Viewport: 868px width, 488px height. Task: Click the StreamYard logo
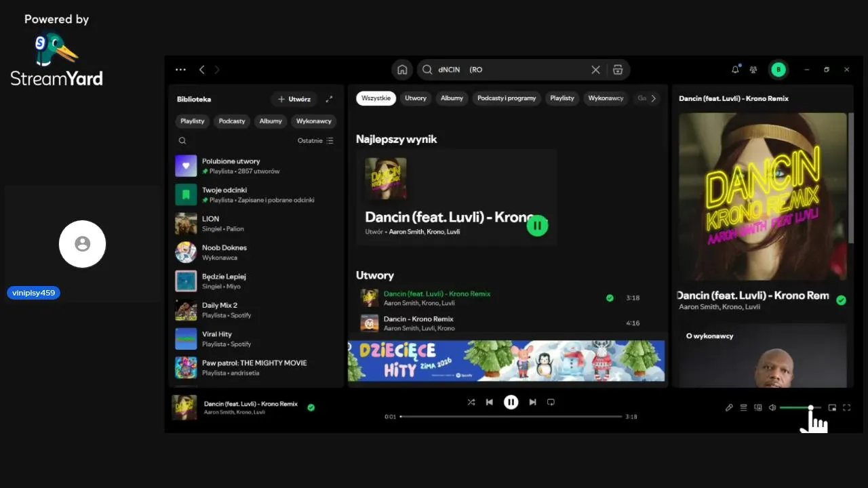click(x=57, y=60)
